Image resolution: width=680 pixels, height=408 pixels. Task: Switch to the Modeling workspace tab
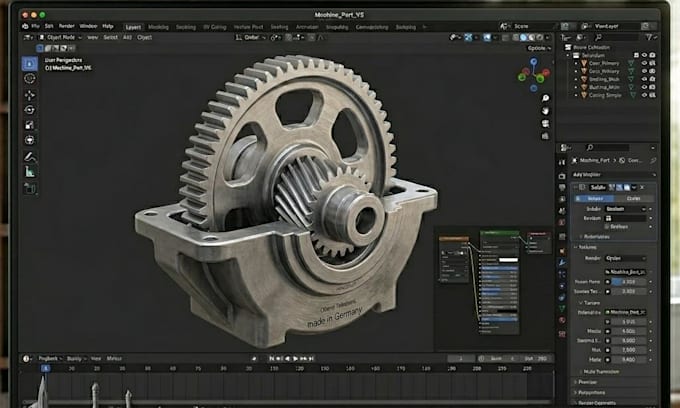158,27
